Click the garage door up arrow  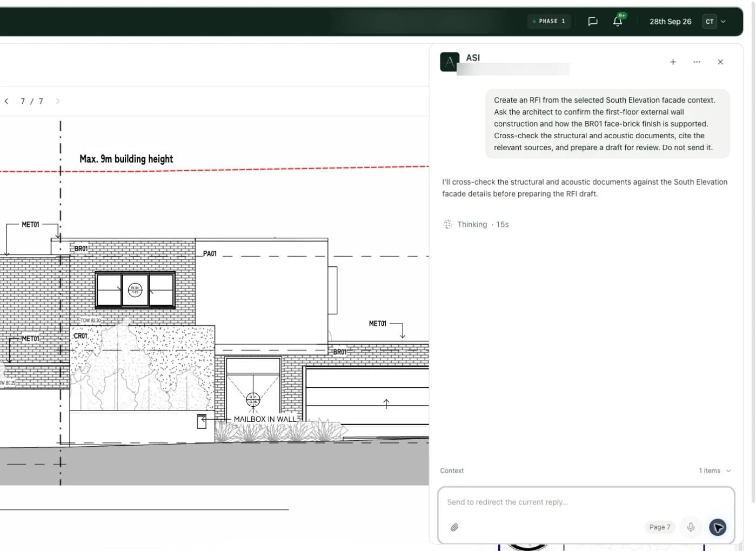tap(386, 404)
